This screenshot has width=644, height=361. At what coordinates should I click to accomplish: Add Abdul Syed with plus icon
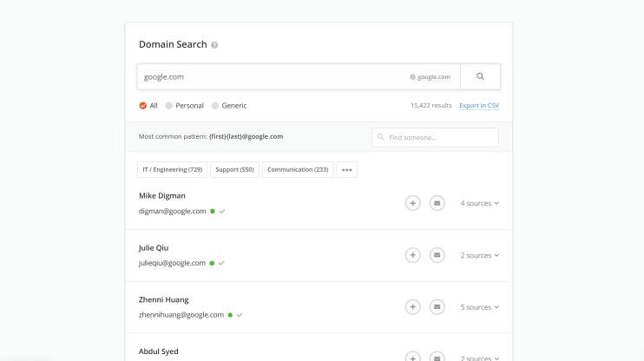pos(413,356)
